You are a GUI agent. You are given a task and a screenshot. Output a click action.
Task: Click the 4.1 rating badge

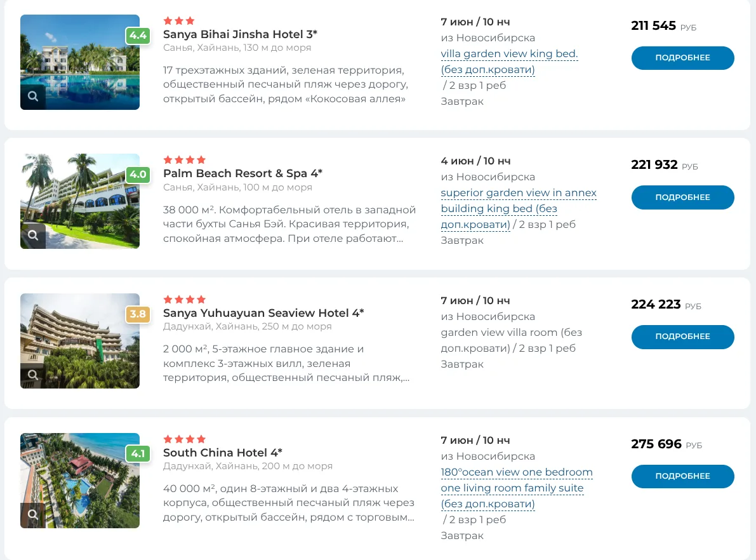point(138,453)
